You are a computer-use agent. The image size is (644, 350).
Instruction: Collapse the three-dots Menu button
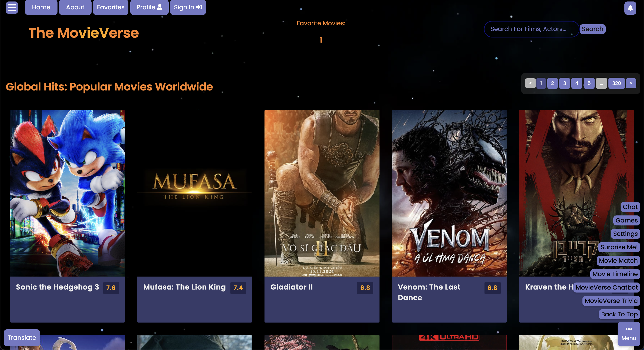629,334
